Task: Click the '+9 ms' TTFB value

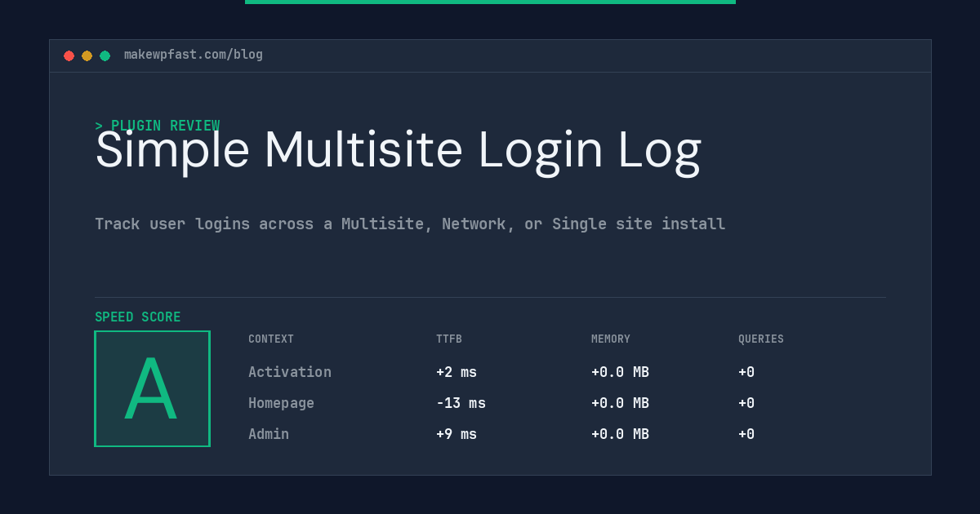Action: click(x=457, y=434)
